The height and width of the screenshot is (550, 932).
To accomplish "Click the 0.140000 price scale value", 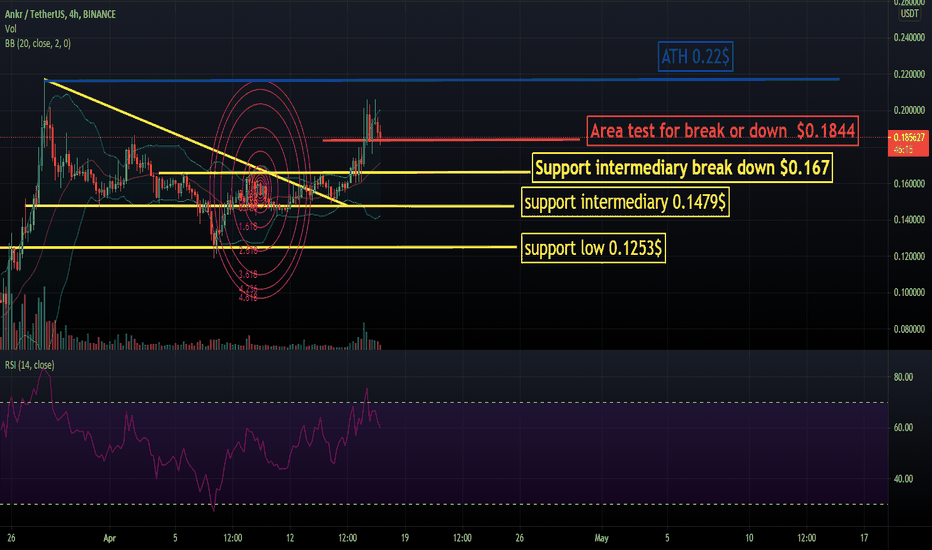I will point(909,220).
